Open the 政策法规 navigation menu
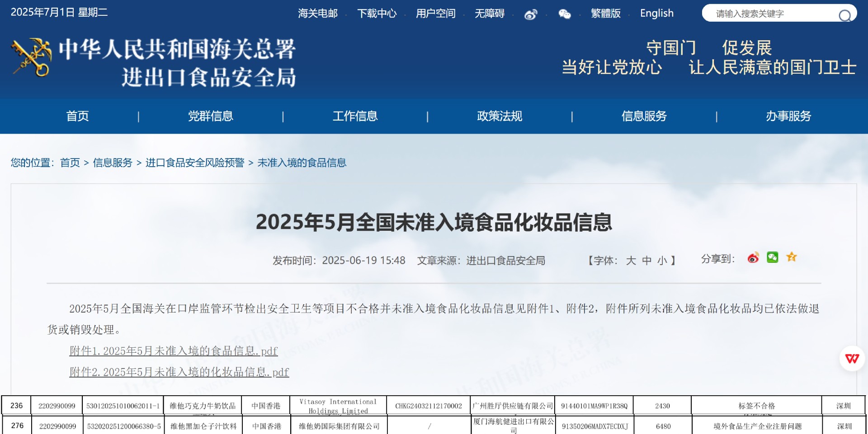 (500, 116)
